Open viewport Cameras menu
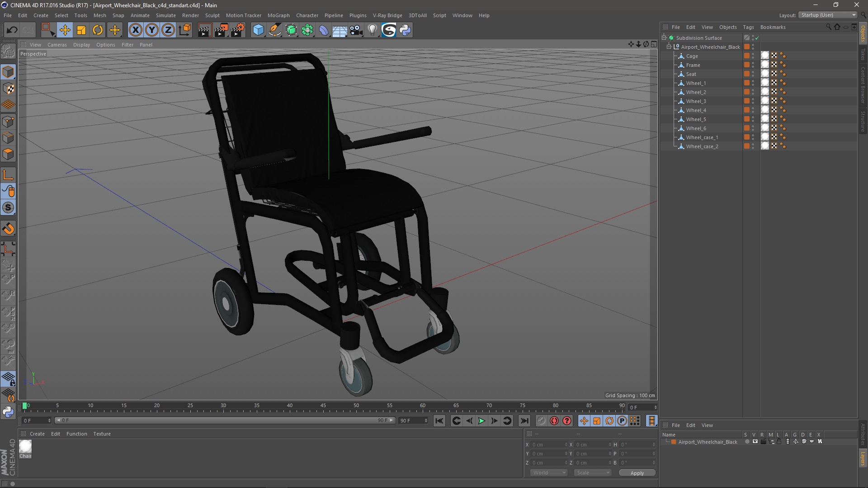The image size is (868, 488). [57, 45]
